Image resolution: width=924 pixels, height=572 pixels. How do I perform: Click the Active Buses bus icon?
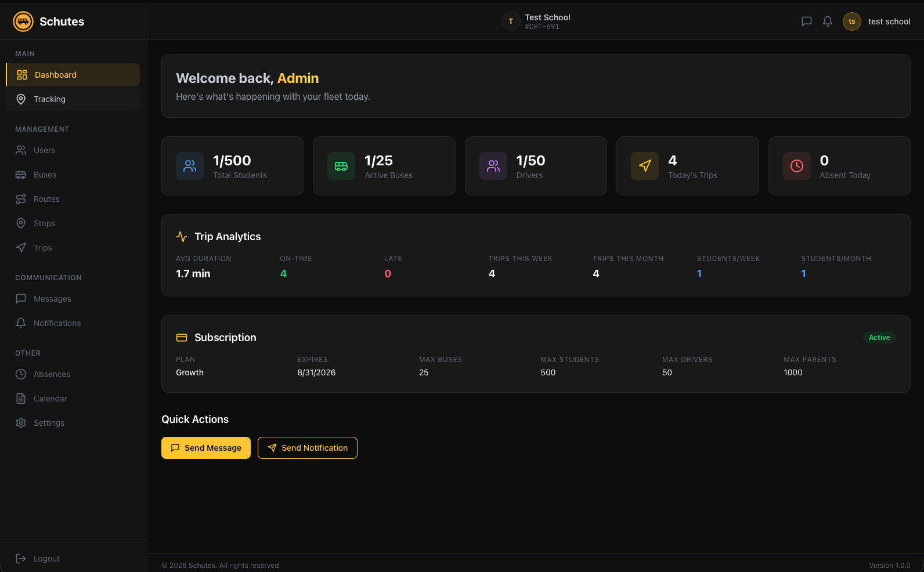[x=341, y=166]
